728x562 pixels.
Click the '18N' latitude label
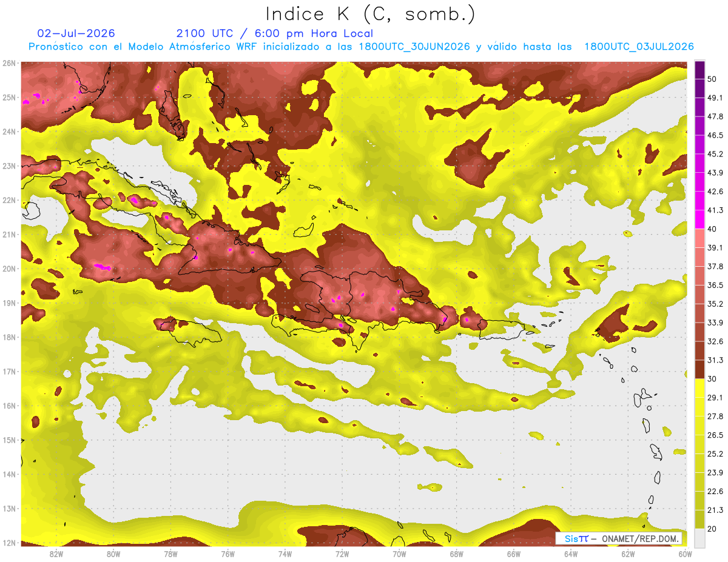[x=8, y=337]
